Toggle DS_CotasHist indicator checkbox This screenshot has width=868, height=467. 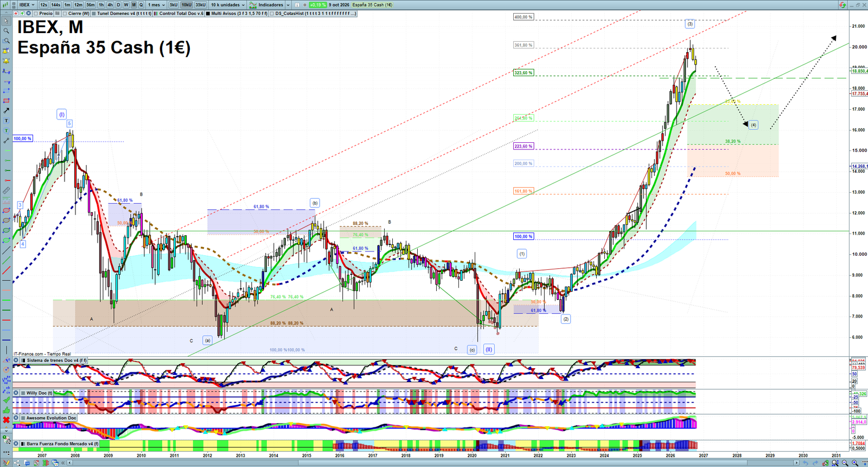pos(272,14)
